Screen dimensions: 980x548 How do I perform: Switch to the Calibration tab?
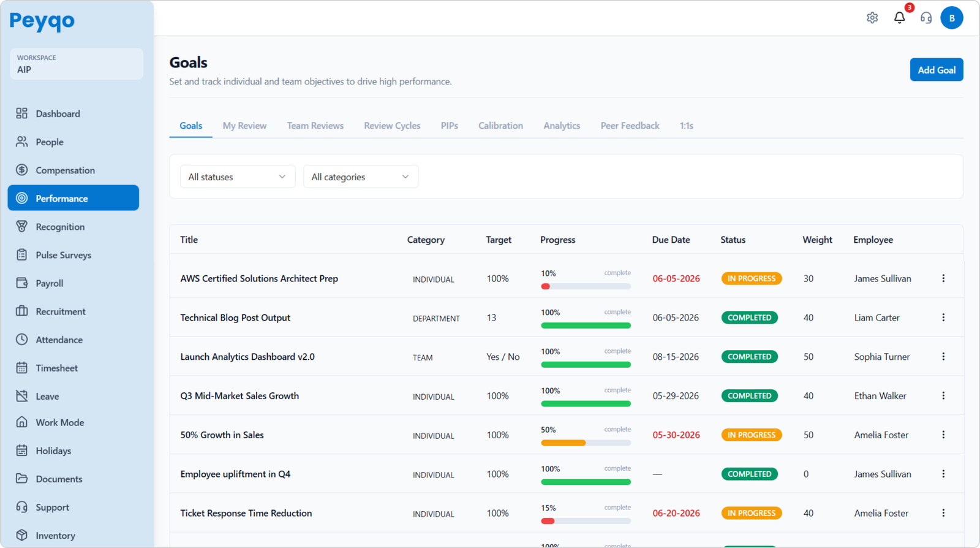pyautogui.click(x=500, y=126)
